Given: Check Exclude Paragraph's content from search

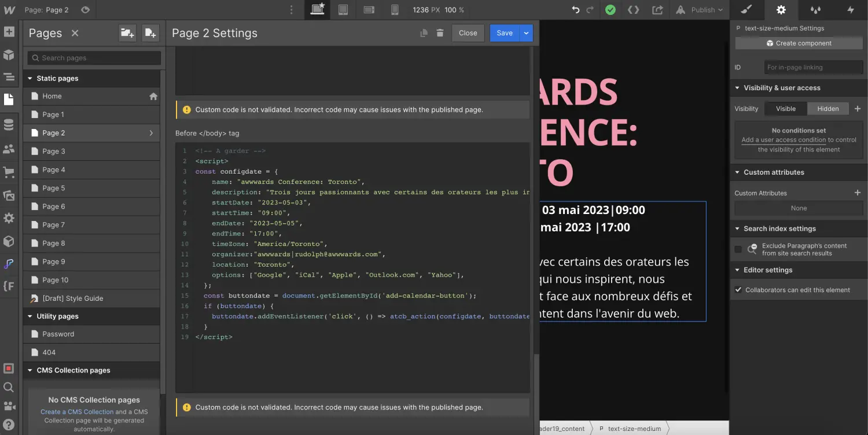Looking at the screenshot, I should pos(738,249).
